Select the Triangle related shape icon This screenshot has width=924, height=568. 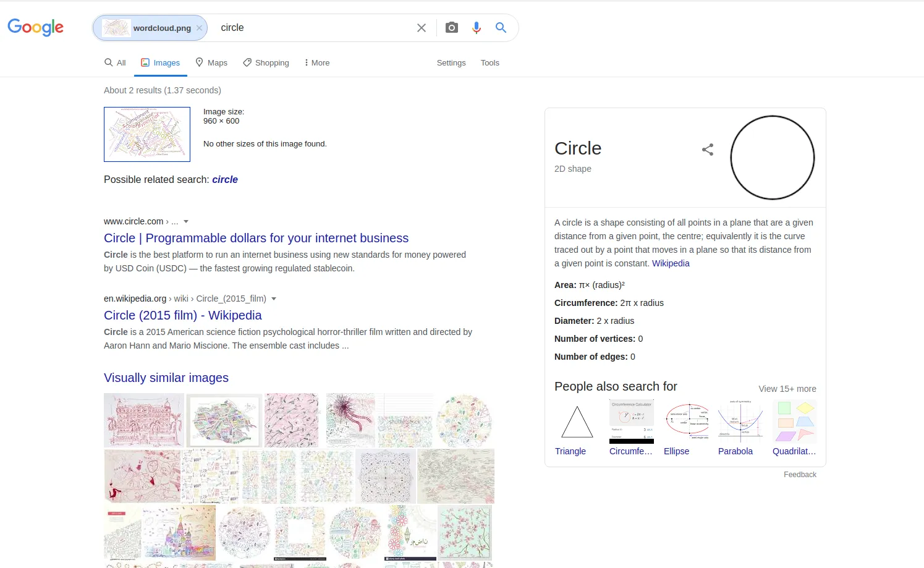577,422
